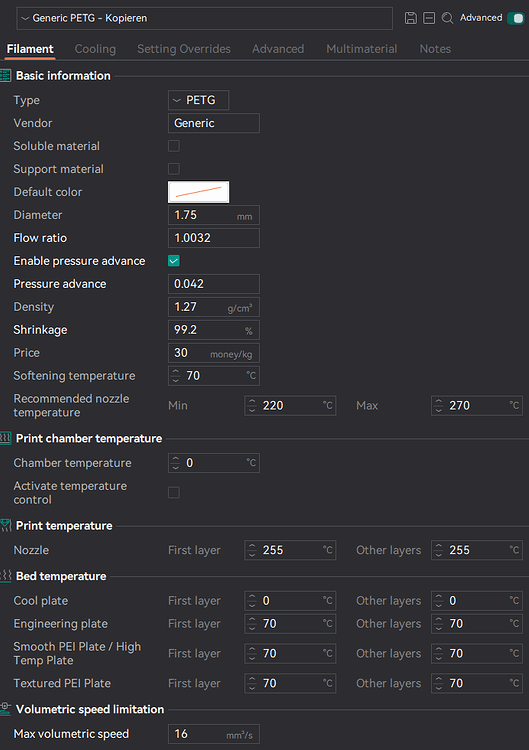Screen dimensions: 529x750
Task: Click the Basic information section icon
Action: tap(5, 76)
